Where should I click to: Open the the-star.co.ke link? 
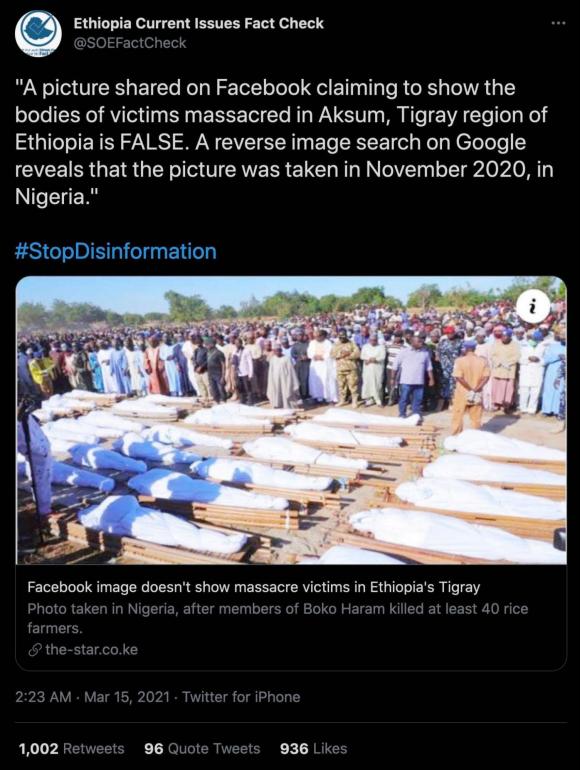tap(91, 650)
